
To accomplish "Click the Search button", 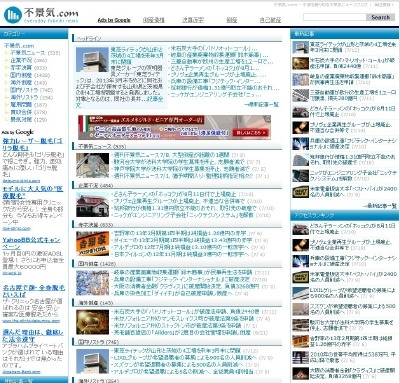I will 380,17.
